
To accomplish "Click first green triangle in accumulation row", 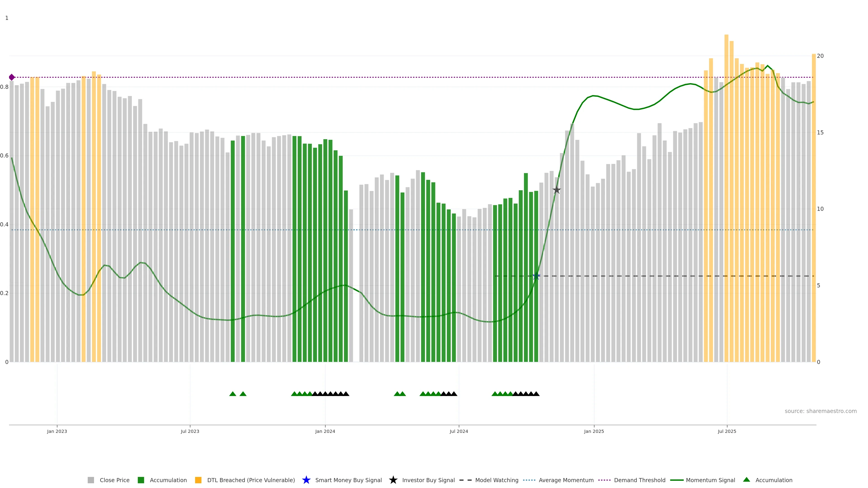I will coord(233,394).
